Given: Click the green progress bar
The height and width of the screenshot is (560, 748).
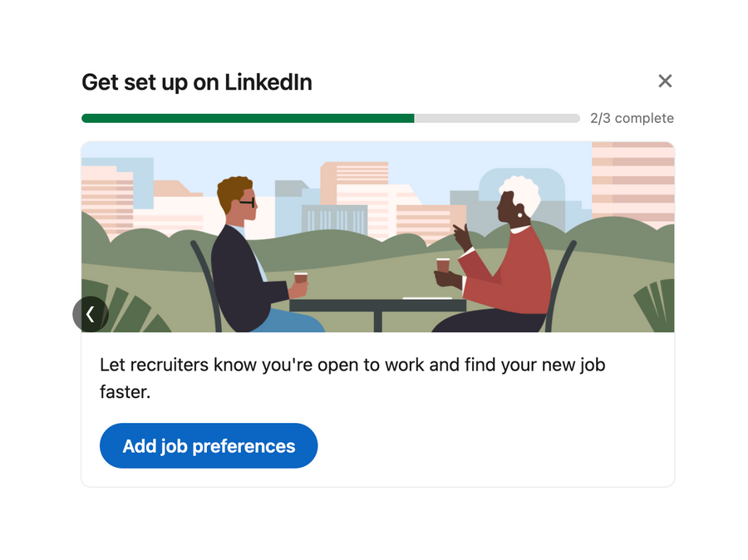Looking at the screenshot, I should click(249, 118).
